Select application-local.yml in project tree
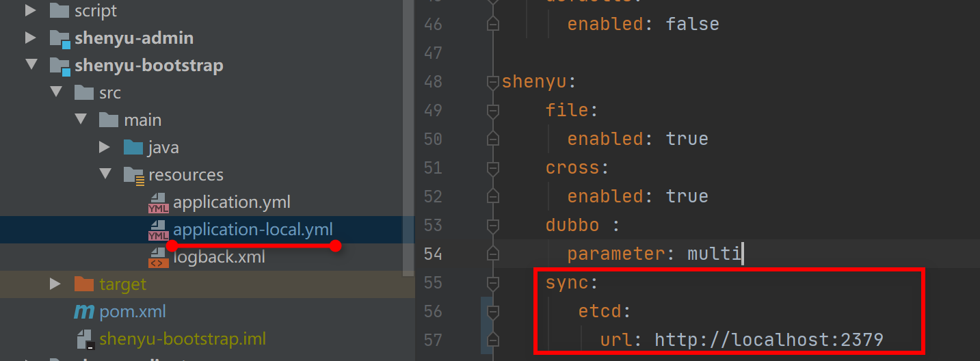The width and height of the screenshot is (980, 361). point(252,229)
